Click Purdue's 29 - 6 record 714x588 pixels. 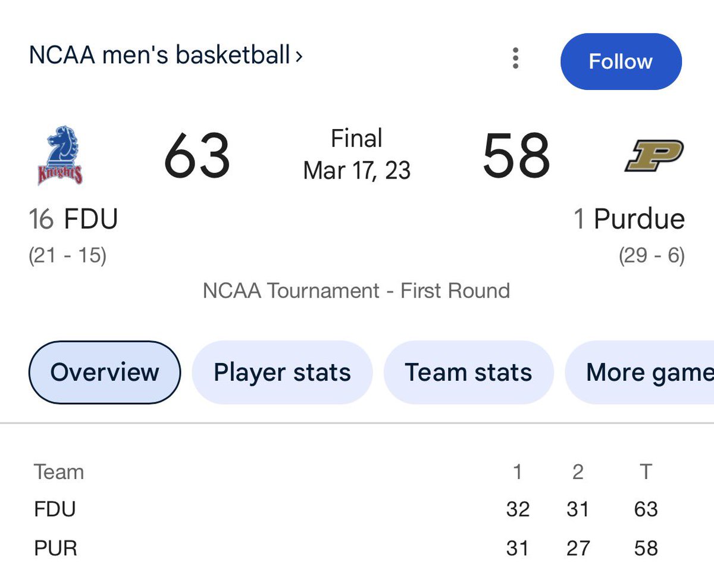pyautogui.click(x=652, y=256)
